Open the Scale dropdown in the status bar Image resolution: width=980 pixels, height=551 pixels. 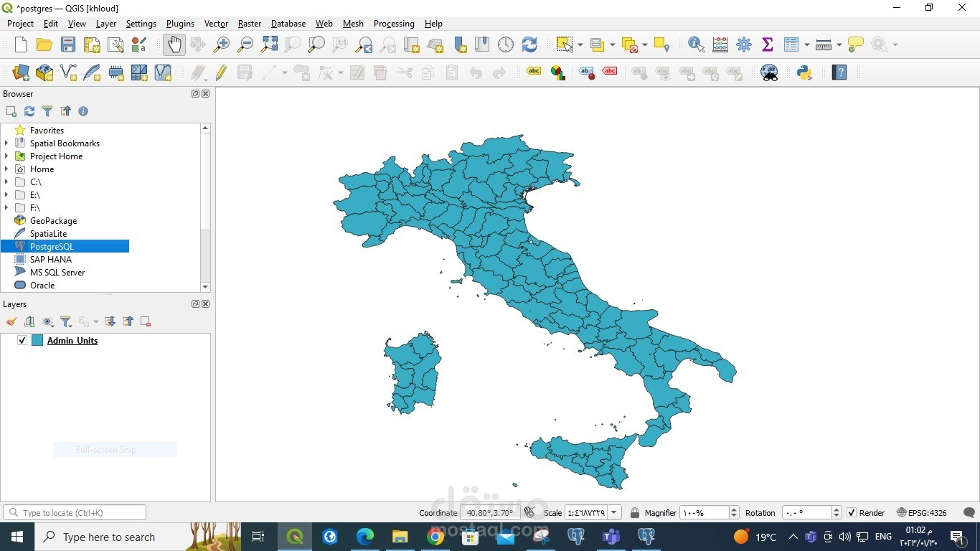coord(613,512)
